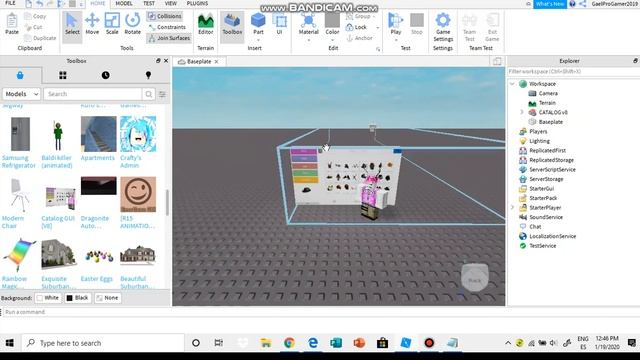
Task: Toggle Constraints option
Action: [x=167, y=27]
